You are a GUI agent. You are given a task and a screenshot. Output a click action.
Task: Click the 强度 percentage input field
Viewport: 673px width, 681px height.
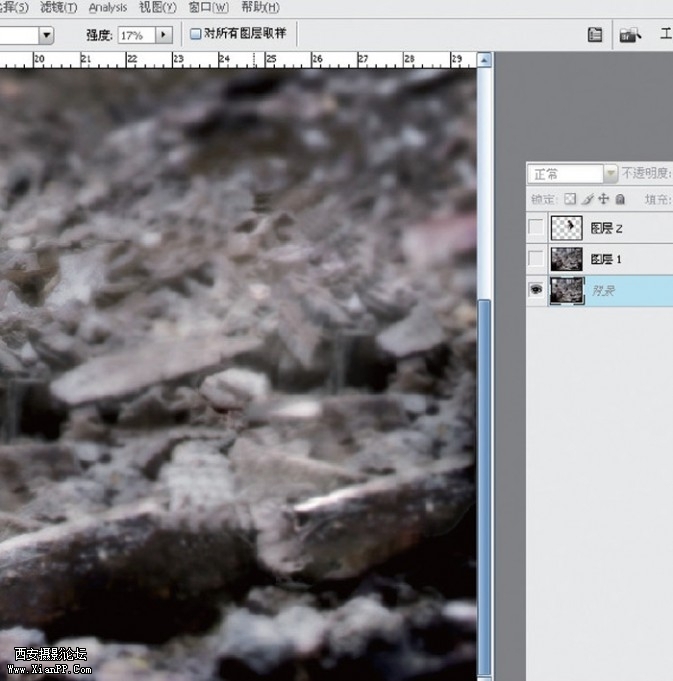click(x=134, y=35)
